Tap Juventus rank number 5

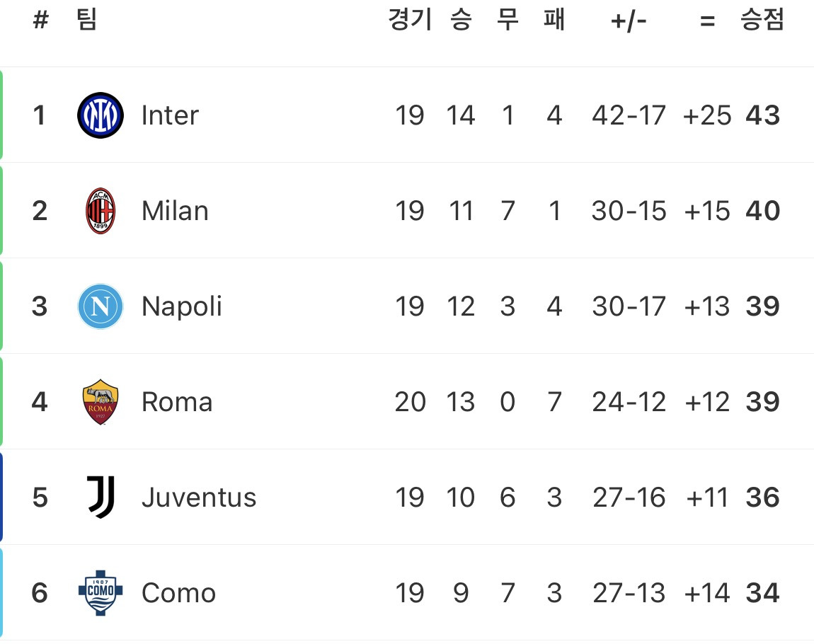coord(40,498)
